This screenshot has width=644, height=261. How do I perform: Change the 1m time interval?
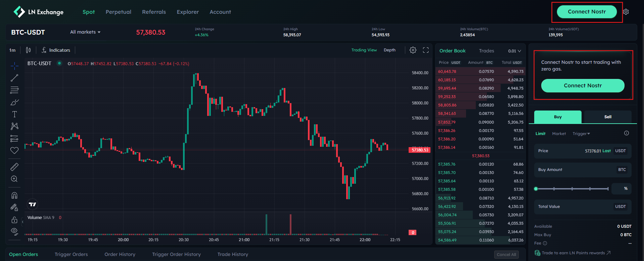[x=12, y=50]
